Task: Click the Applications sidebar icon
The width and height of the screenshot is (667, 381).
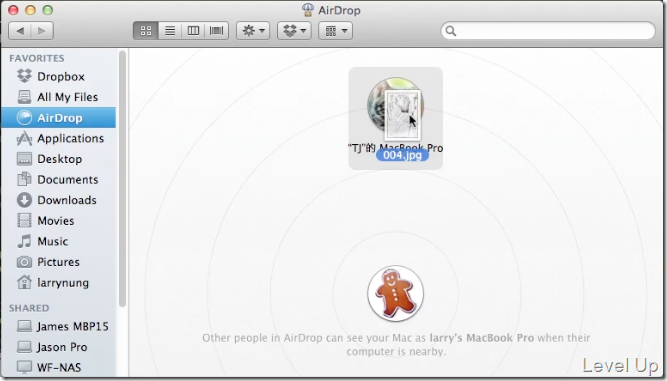Action: click(24, 138)
